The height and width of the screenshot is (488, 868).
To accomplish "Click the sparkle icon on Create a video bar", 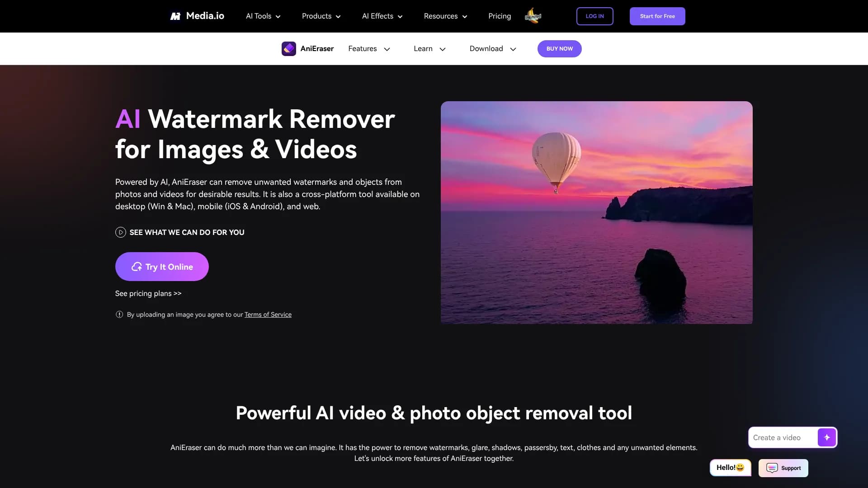I will pyautogui.click(x=827, y=437).
